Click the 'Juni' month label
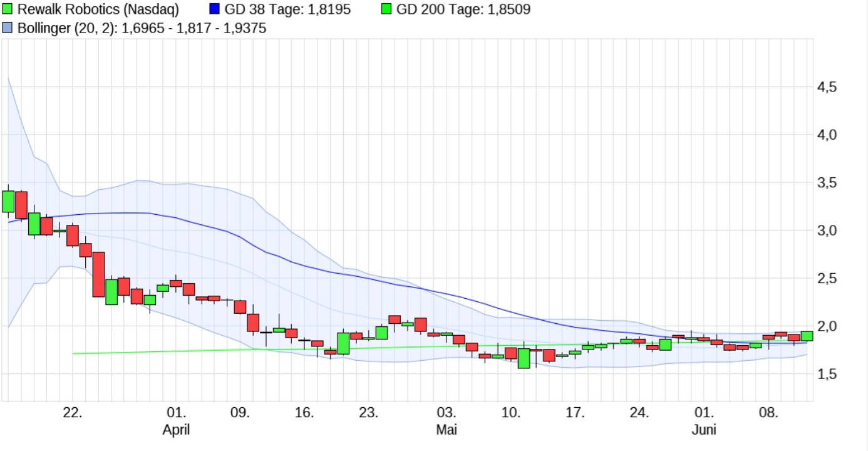Image resolution: width=868 pixels, height=451 pixels. click(704, 430)
